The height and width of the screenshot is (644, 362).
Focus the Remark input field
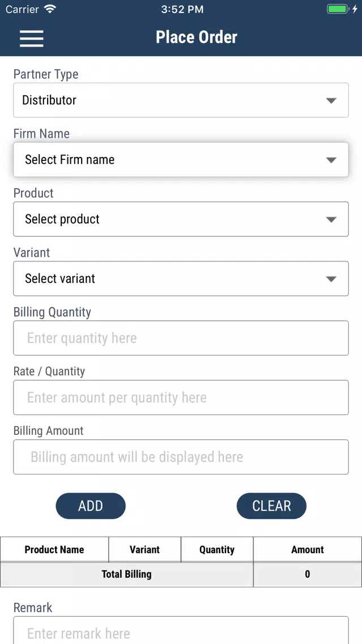pos(181,630)
